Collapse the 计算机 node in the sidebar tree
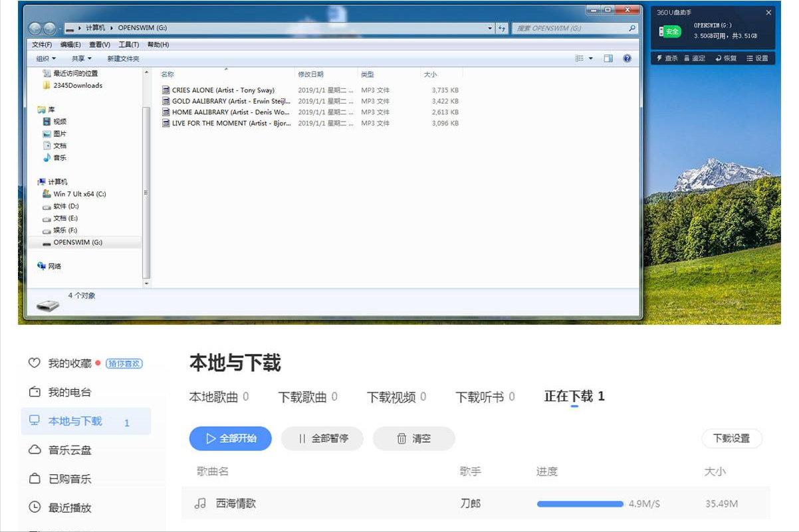The height and width of the screenshot is (532, 799). [x=37, y=181]
